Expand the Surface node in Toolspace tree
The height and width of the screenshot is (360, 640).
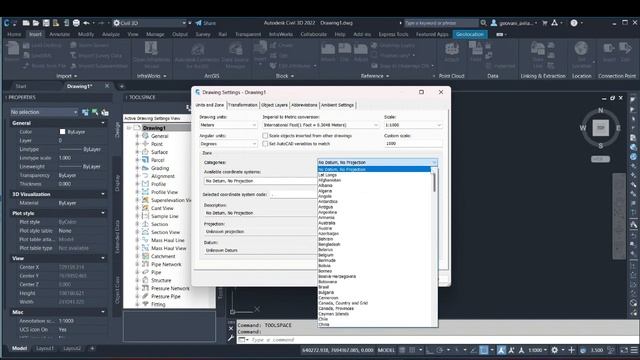138,152
